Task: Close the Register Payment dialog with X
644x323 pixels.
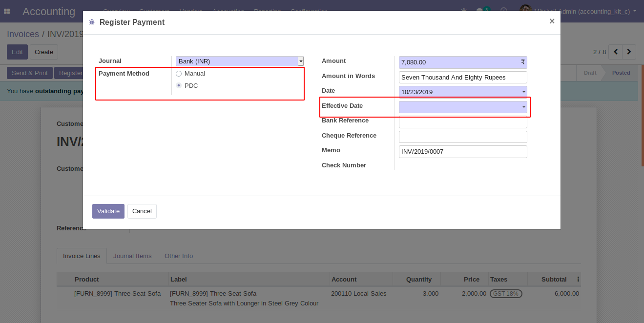Action: (552, 21)
